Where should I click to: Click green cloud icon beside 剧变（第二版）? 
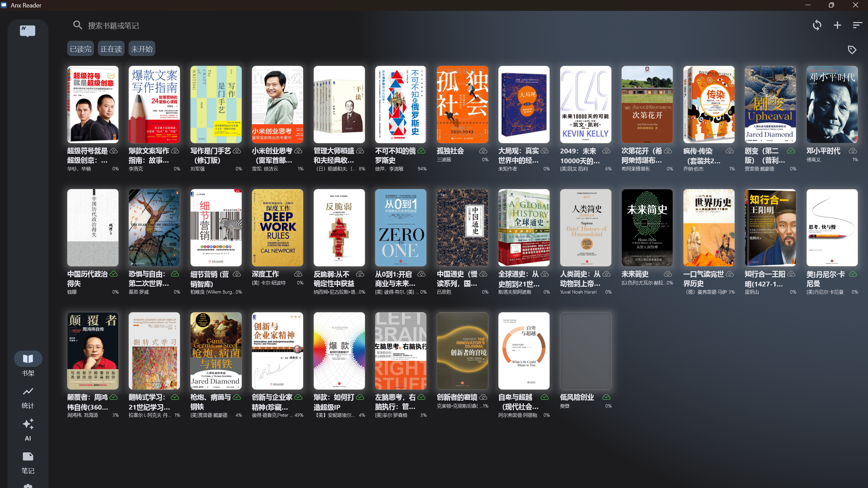click(x=791, y=150)
